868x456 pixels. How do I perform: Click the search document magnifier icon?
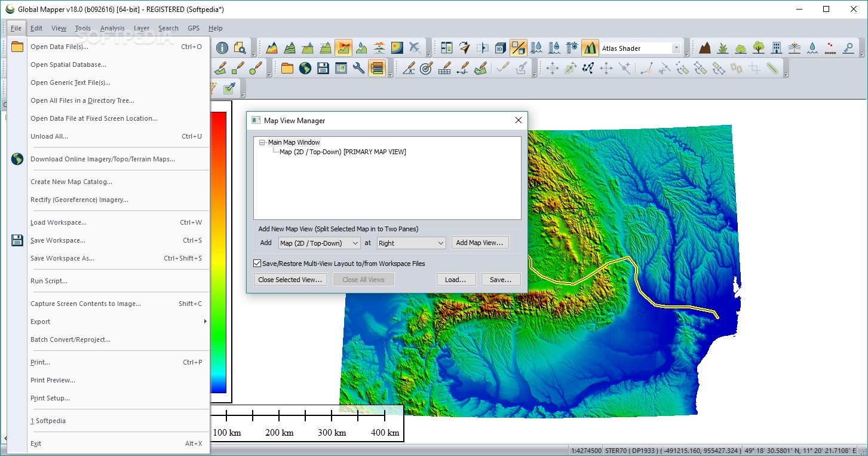[240, 48]
